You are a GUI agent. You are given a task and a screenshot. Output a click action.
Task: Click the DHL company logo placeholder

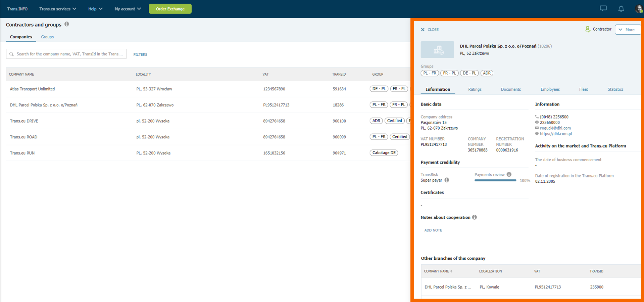click(x=437, y=50)
